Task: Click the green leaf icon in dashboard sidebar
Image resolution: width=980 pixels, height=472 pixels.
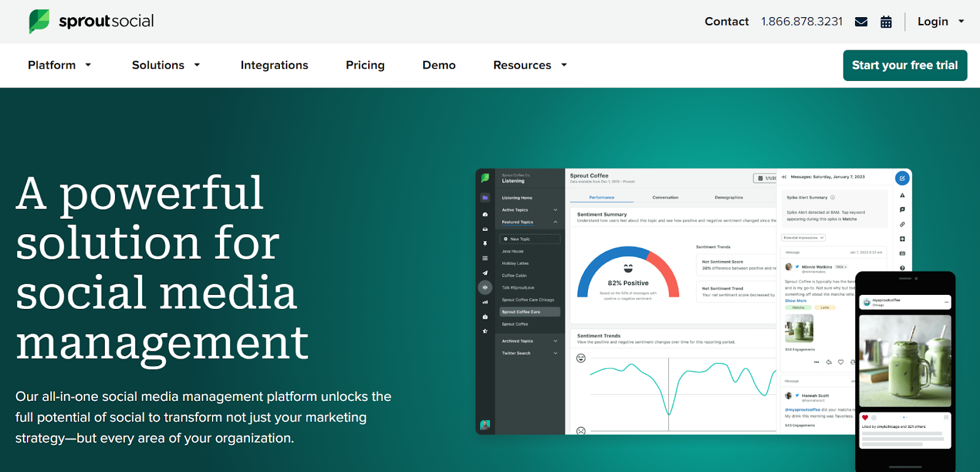Action: click(485, 178)
